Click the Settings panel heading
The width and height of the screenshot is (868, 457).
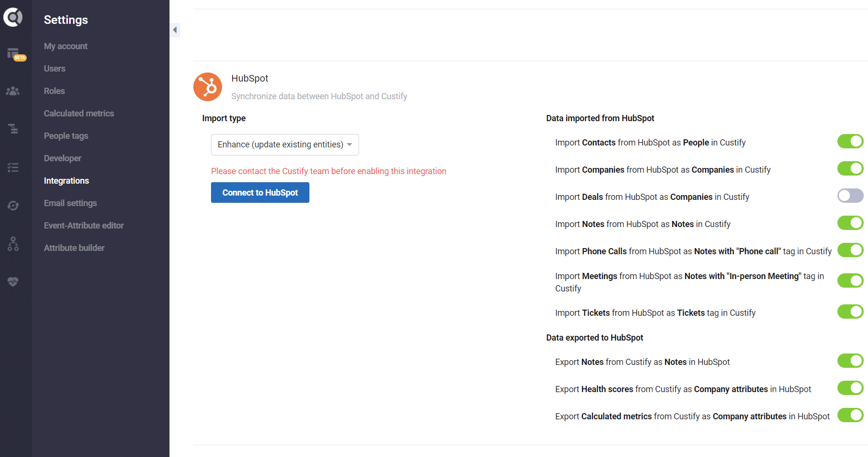click(66, 20)
